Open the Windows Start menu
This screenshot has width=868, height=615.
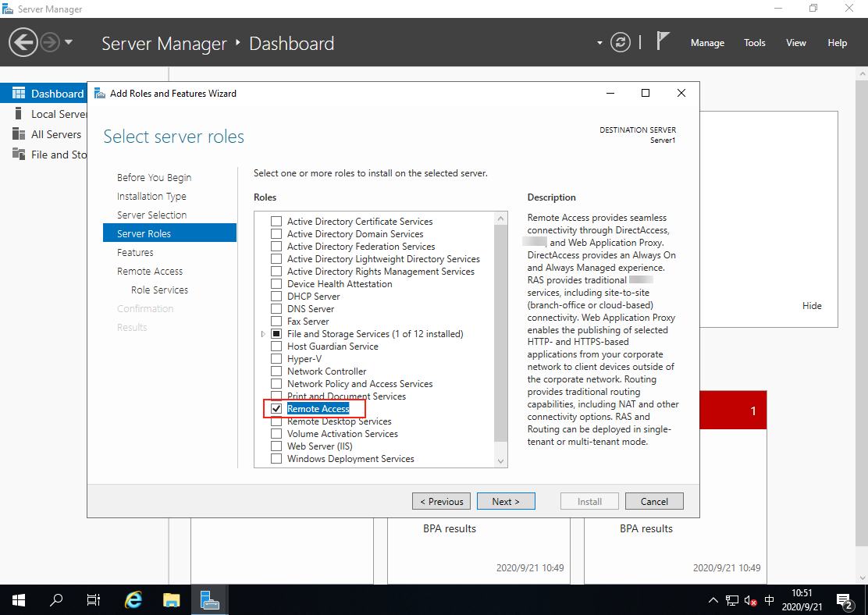coord(18,600)
